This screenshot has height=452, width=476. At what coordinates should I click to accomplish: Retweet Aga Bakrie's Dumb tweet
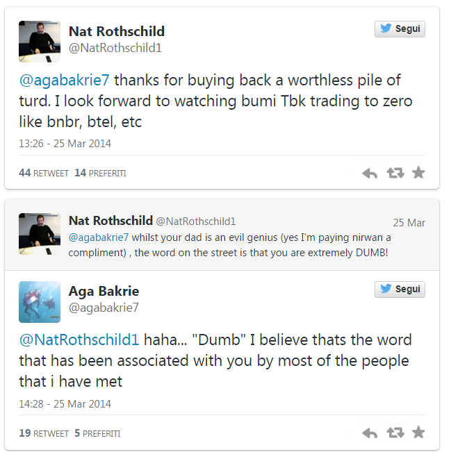395,433
